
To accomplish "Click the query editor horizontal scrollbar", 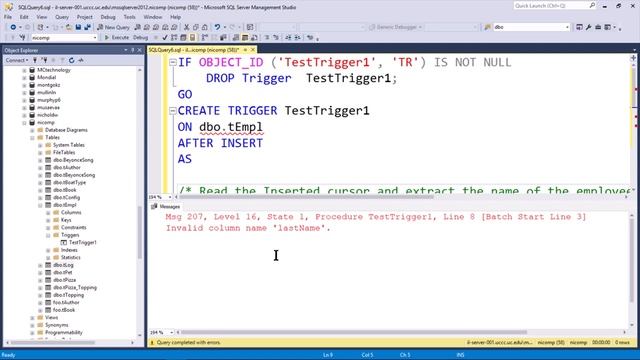I will (307, 197).
